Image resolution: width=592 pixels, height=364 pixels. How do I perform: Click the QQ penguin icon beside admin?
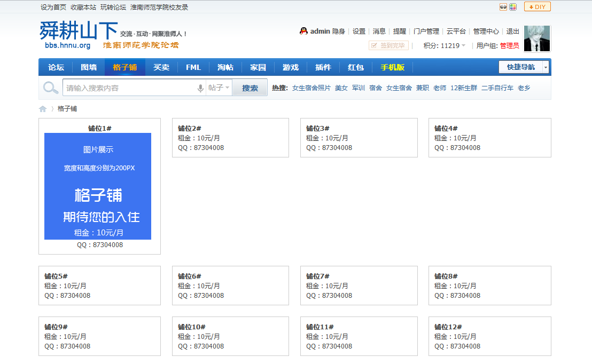tap(302, 31)
